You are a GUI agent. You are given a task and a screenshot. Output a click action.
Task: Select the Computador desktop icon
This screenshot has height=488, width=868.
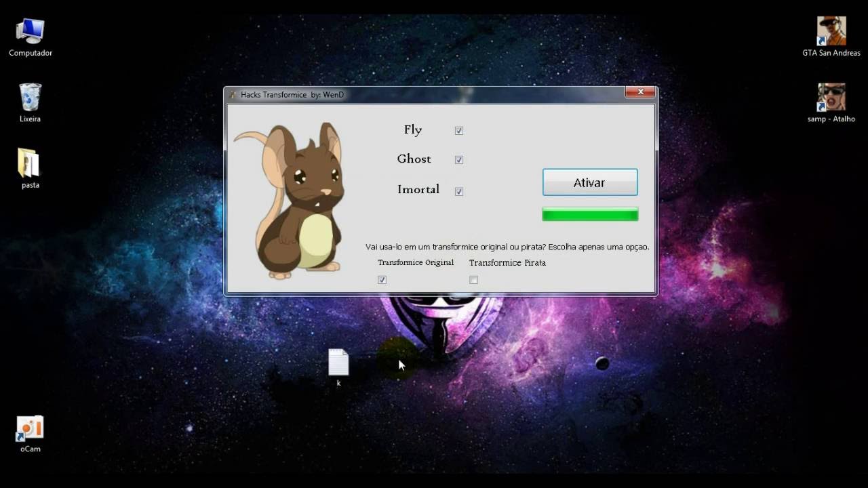(x=31, y=37)
